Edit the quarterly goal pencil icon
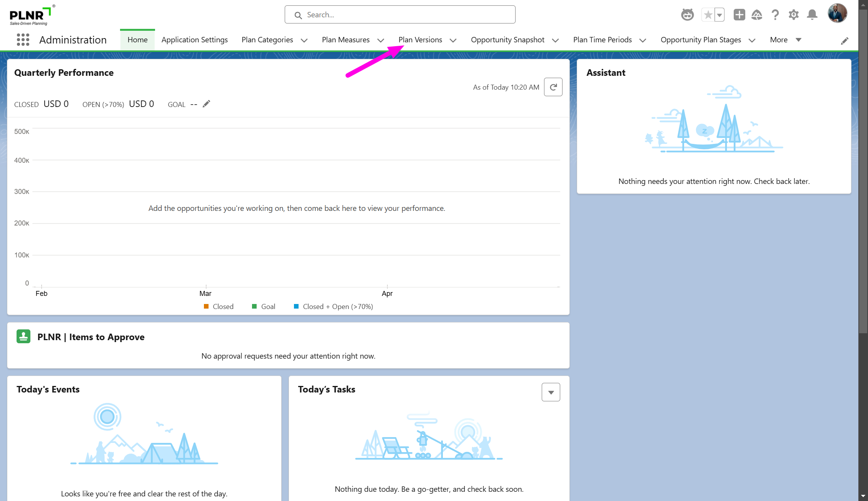This screenshot has width=868, height=501. click(207, 104)
